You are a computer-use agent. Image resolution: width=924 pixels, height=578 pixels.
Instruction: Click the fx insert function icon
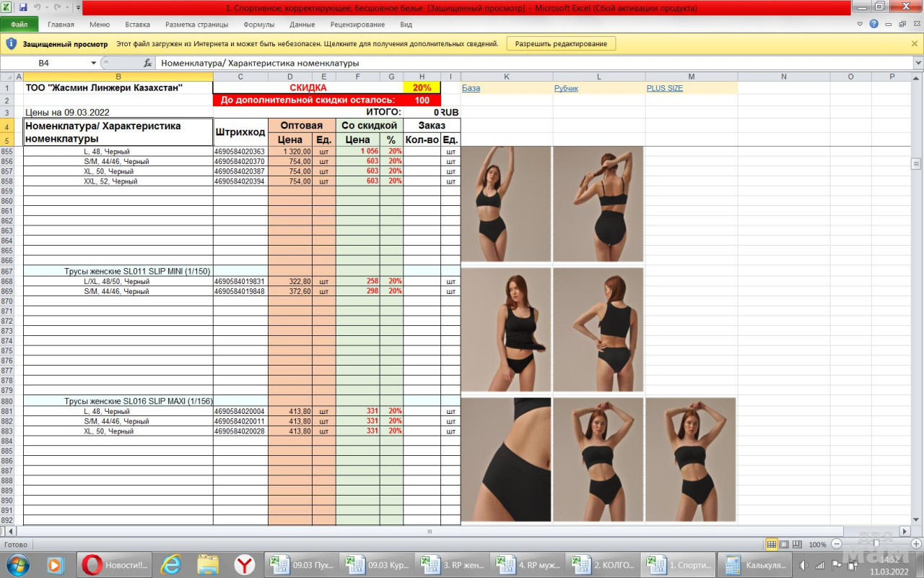tap(147, 63)
